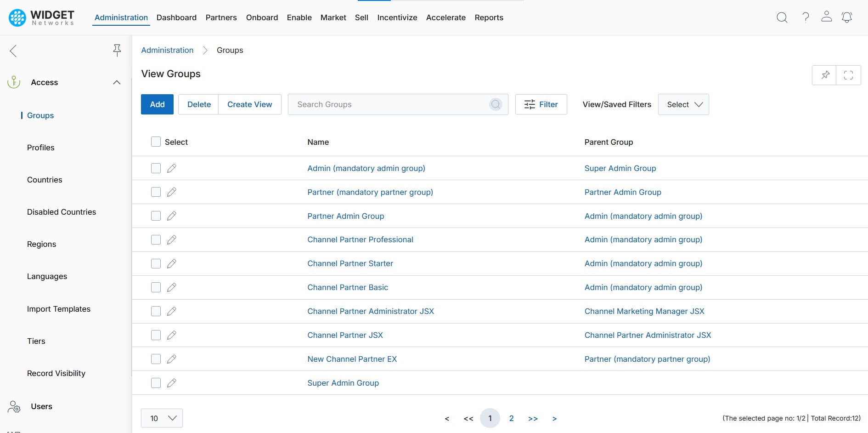Screen dimensions: 868x433
Task: Click the blue Add button
Action: coord(157,104)
